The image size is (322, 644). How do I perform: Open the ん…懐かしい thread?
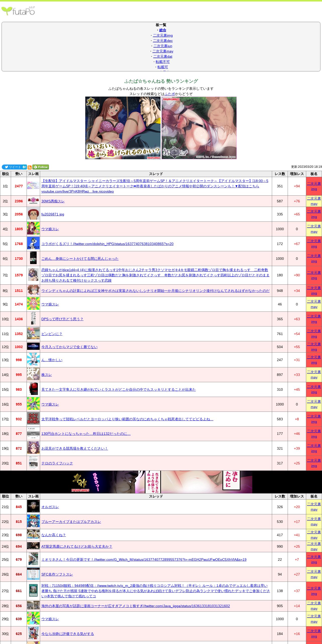(x=52, y=360)
